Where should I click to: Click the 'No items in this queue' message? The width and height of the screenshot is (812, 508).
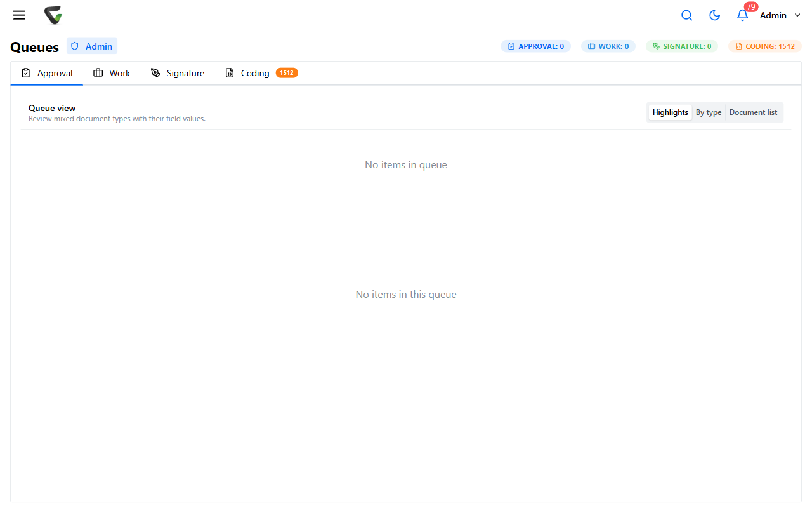pos(406,295)
